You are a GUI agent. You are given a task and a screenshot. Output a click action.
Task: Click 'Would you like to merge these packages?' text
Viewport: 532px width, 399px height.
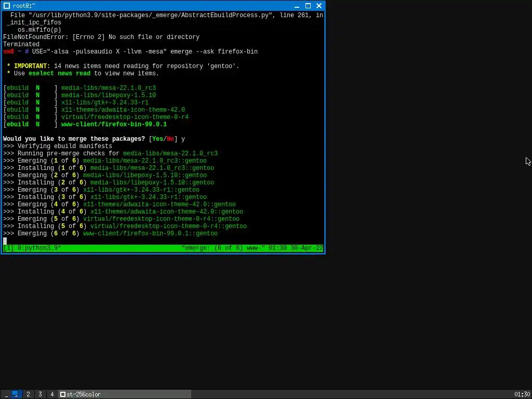tap(74, 139)
